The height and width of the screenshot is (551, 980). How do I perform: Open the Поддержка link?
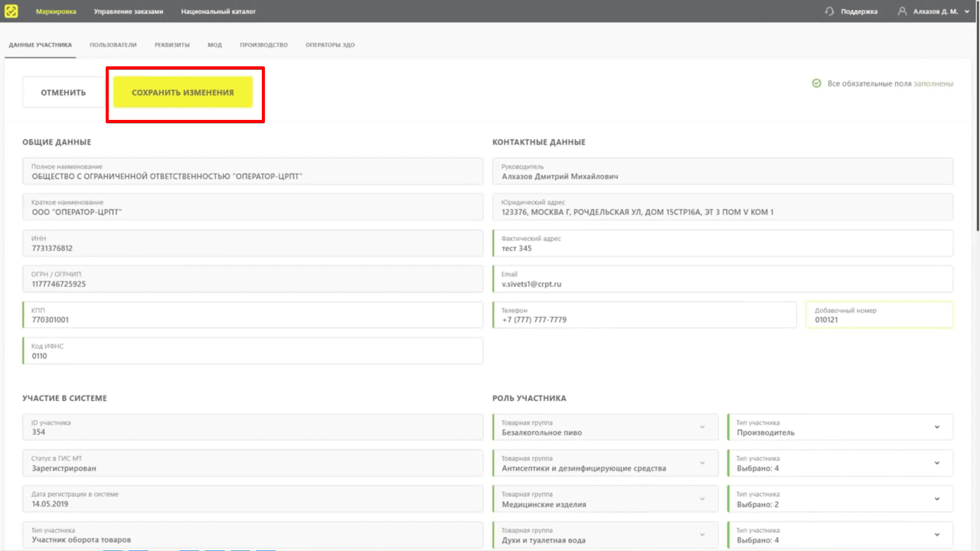tap(859, 11)
